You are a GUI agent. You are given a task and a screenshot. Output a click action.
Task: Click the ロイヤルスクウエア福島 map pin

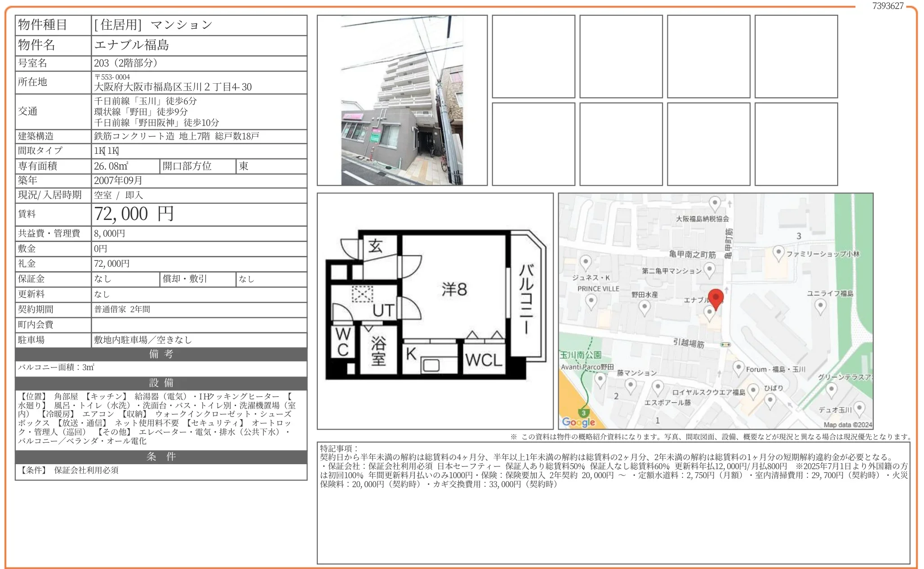coord(753,391)
